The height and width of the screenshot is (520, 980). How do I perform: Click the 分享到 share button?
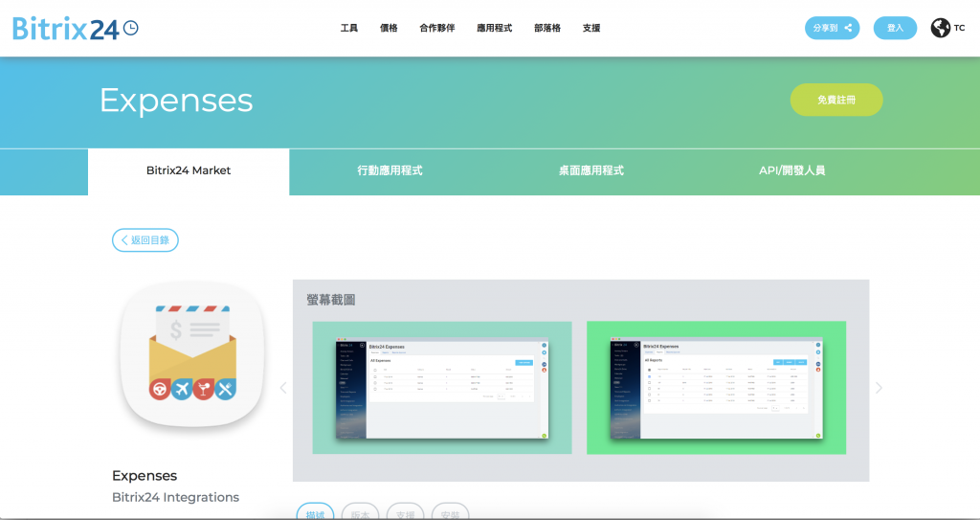(x=832, y=28)
